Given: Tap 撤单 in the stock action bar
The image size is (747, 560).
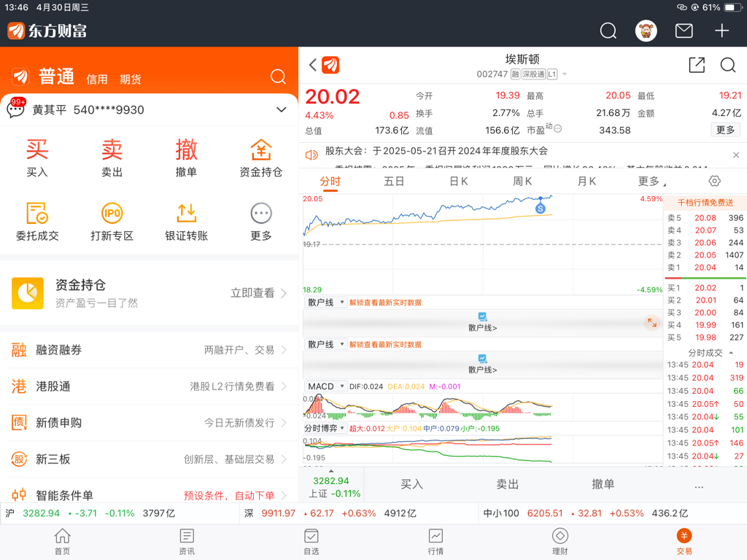Looking at the screenshot, I should click(x=603, y=484).
